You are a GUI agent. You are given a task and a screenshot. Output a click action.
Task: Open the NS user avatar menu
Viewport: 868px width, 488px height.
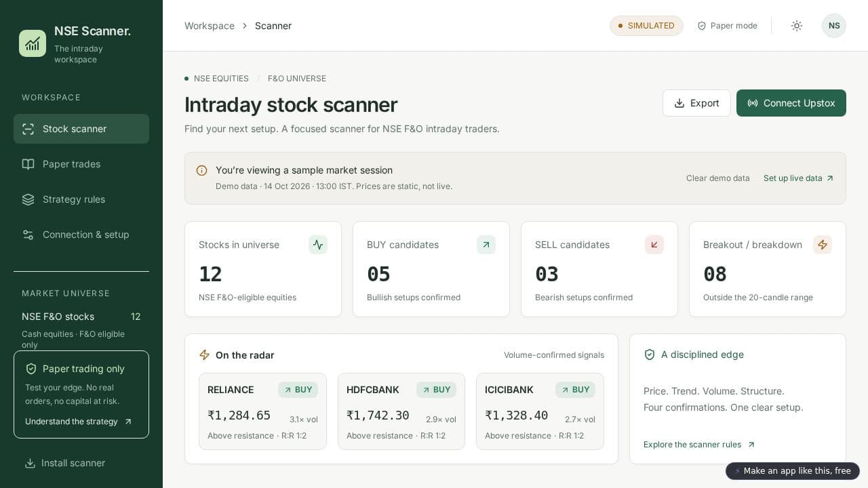pyautogui.click(x=834, y=26)
